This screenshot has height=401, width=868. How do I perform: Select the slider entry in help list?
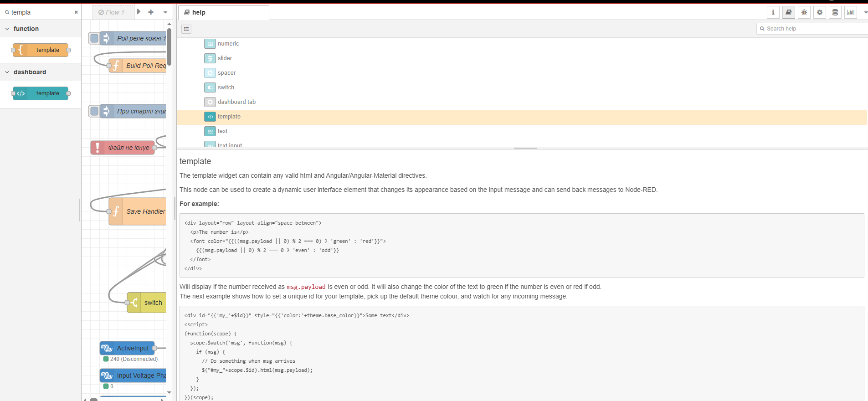coord(225,58)
